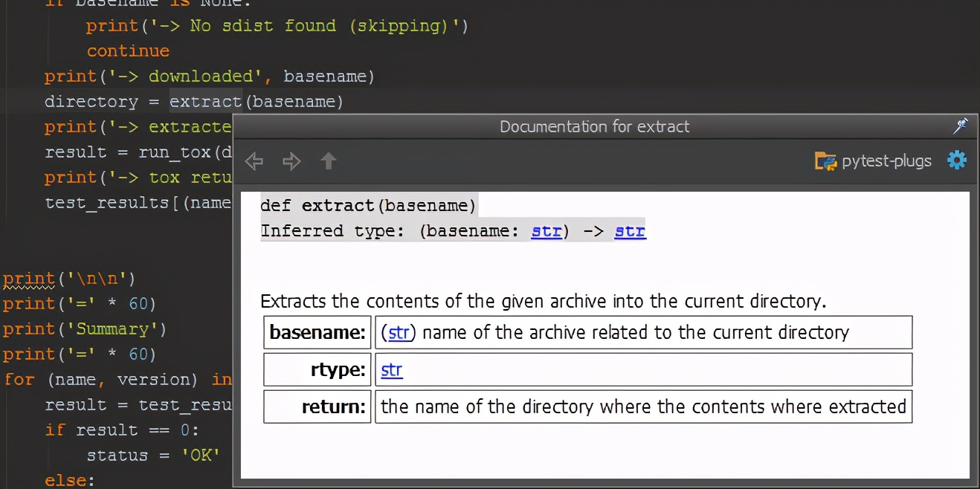This screenshot has height=489, width=980.
Task: Click the continue statement in editor
Action: pyautogui.click(x=128, y=51)
